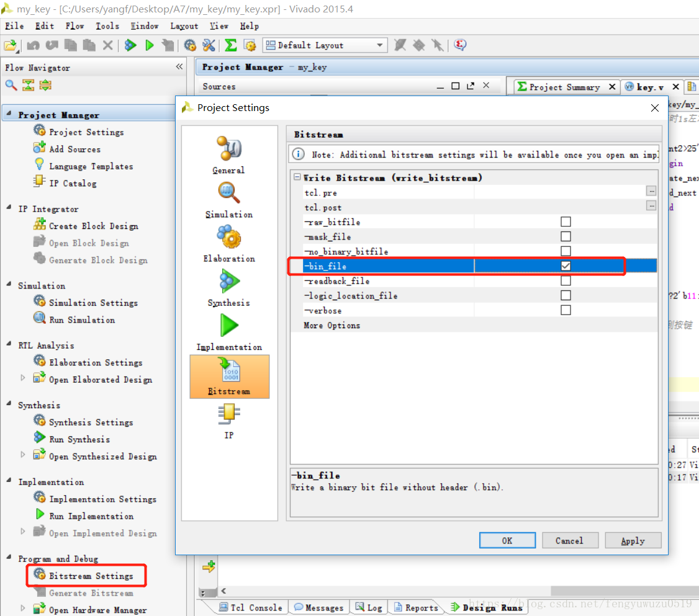Close the Project Settings dialog
The width and height of the screenshot is (699, 616).
(x=654, y=108)
